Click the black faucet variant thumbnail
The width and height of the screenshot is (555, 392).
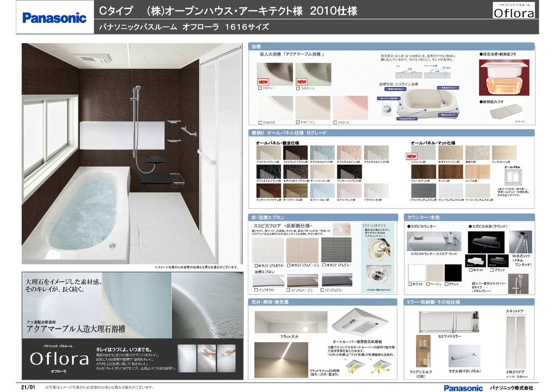pyautogui.click(x=497, y=261)
